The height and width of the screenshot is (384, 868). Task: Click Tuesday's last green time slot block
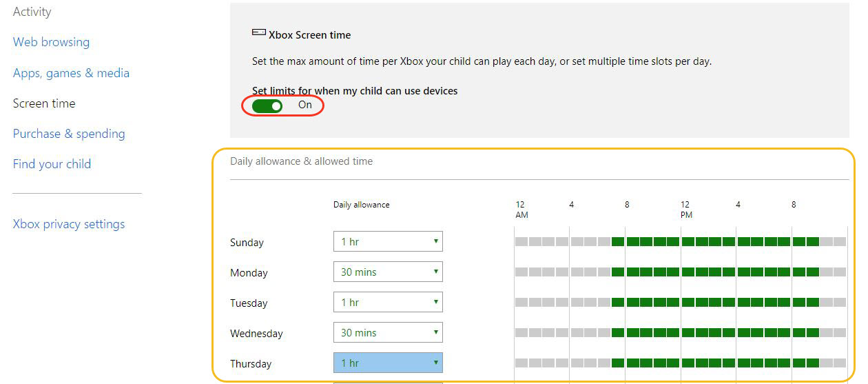pyautogui.click(x=812, y=302)
